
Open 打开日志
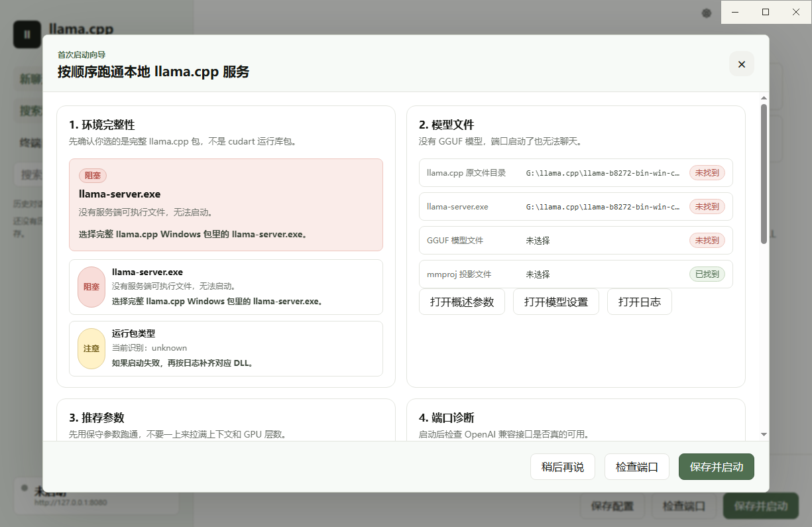(x=639, y=302)
